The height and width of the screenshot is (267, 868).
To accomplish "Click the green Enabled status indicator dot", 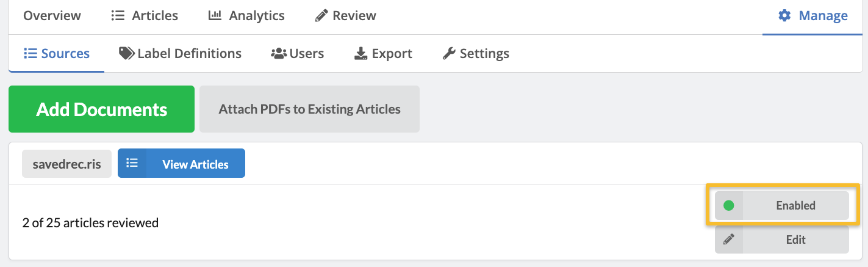I will coord(728,205).
